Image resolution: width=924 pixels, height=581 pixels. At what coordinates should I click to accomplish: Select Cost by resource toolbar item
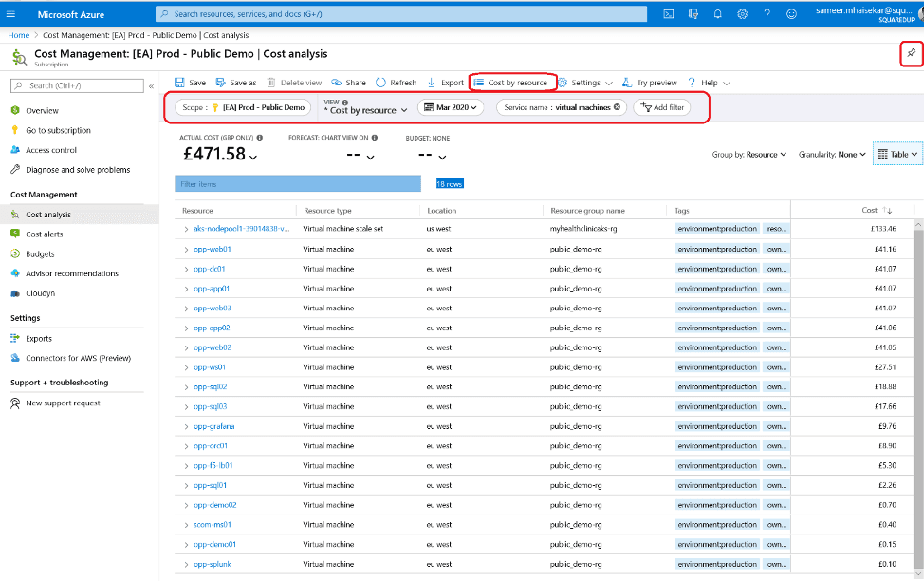pyautogui.click(x=511, y=83)
